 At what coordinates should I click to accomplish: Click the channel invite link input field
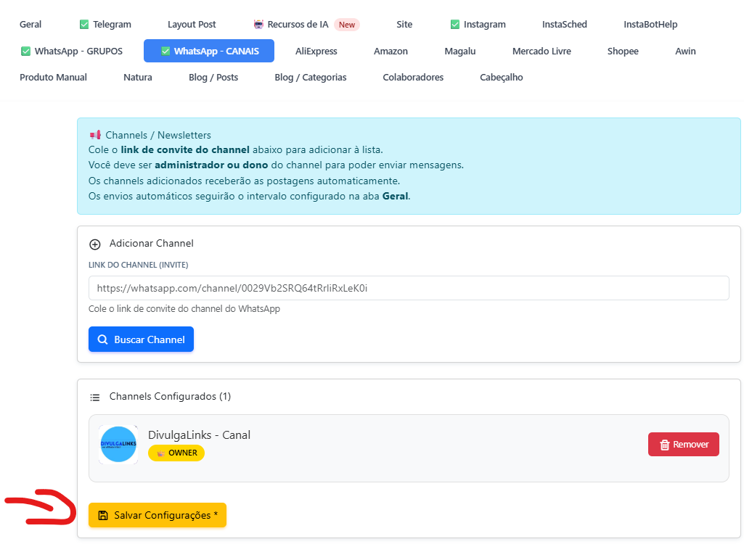click(x=408, y=288)
